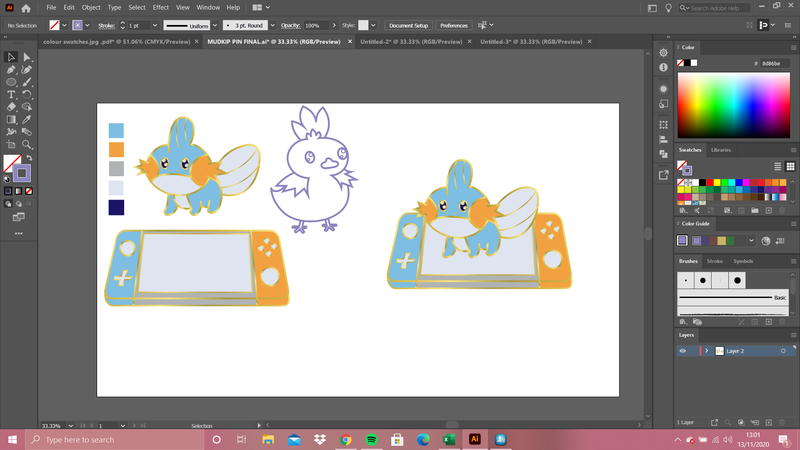
Task: Open the Object menu
Action: (91, 8)
